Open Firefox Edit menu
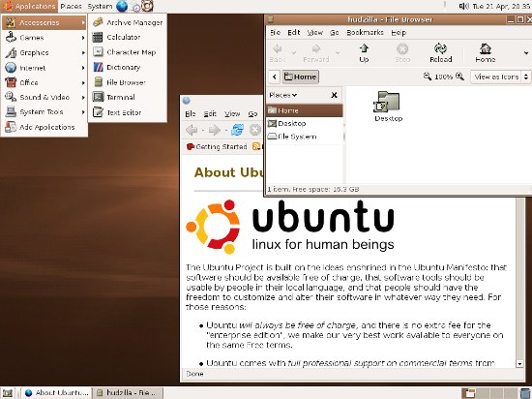 click(x=210, y=114)
